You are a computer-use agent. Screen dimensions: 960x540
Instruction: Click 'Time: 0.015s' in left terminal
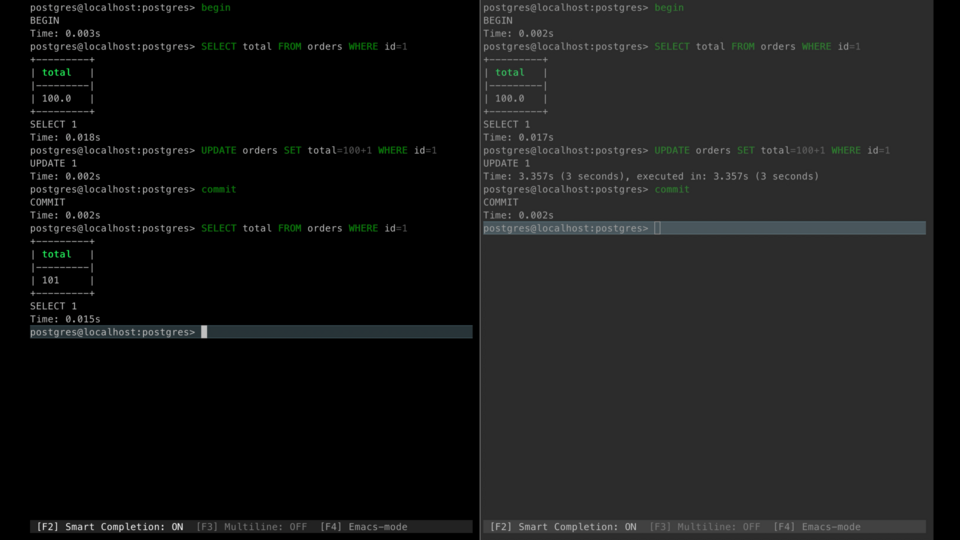click(x=65, y=319)
